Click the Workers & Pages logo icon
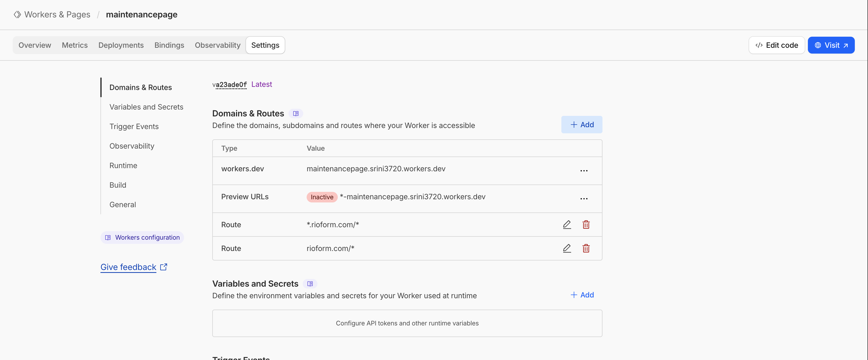 pyautogui.click(x=17, y=15)
